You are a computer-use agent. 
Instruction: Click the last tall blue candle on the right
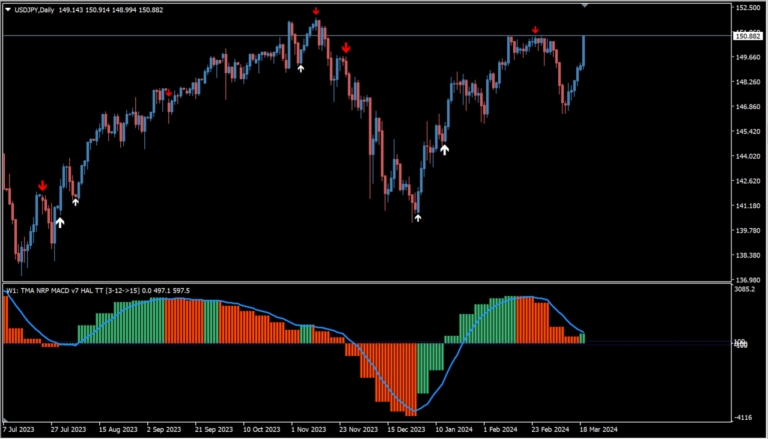(x=583, y=50)
